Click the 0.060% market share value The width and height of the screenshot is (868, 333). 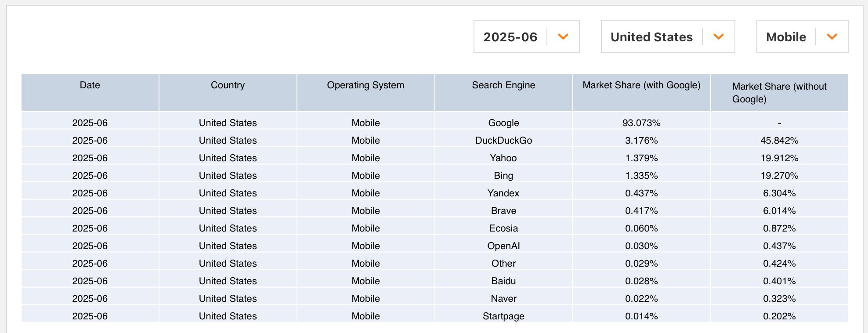click(x=641, y=228)
